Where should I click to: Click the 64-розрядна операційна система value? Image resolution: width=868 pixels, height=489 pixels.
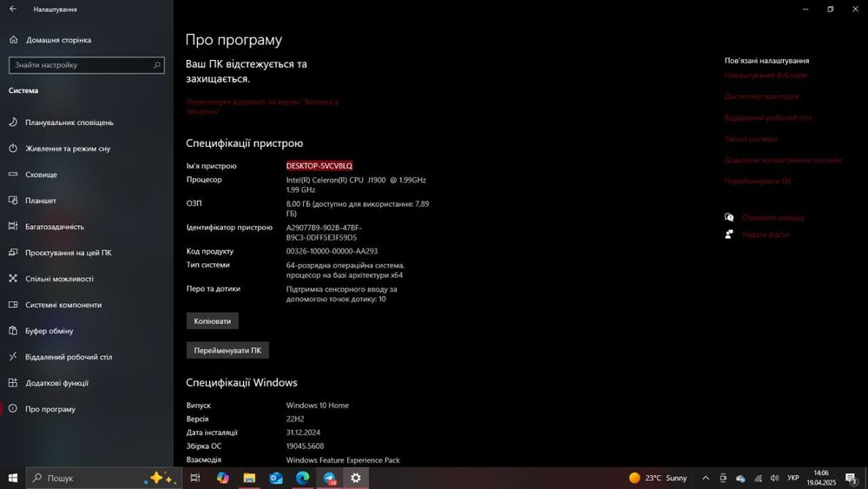(345, 270)
